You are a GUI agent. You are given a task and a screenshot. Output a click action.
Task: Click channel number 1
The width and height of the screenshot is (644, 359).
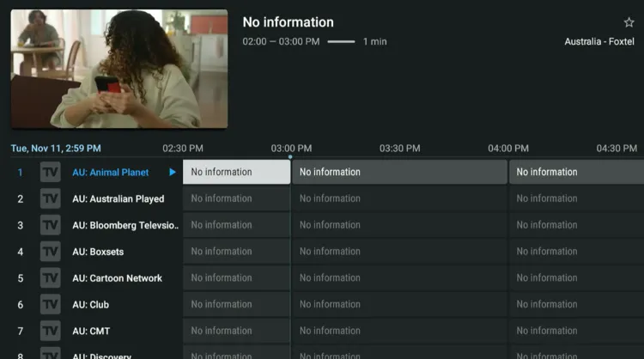20,173
